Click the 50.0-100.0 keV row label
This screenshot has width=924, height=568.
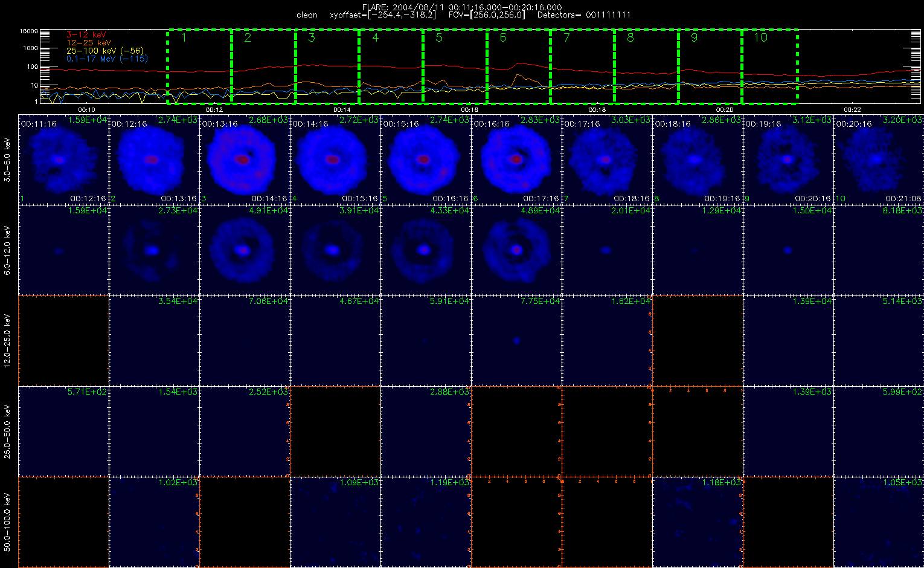pos(7,522)
